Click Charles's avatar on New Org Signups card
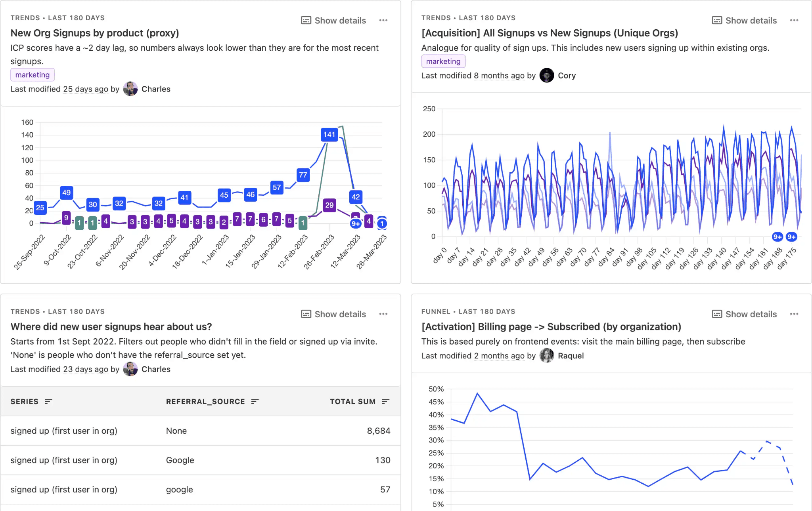This screenshot has height=511, width=812. (130, 89)
